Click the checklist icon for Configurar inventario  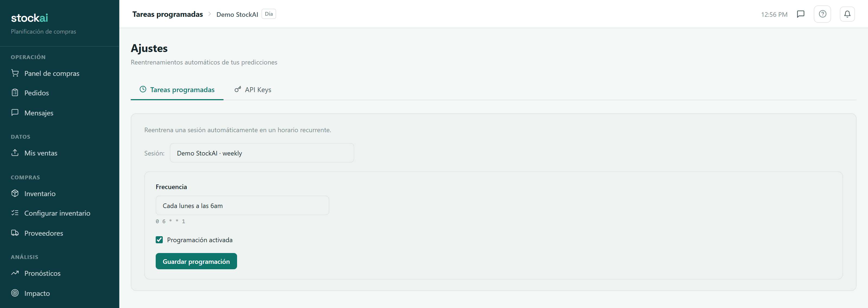15,213
